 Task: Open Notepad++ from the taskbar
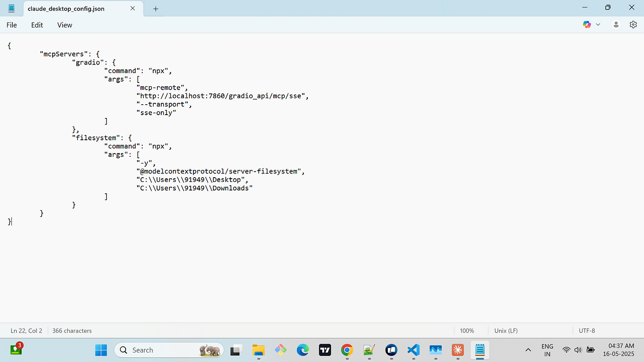(x=369, y=350)
